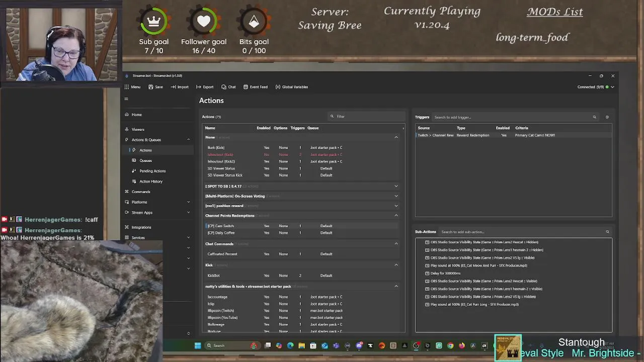The width and height of the screenshot is (644, 362).
Task: Expand [rez1] position reward group
Action: 396,206
